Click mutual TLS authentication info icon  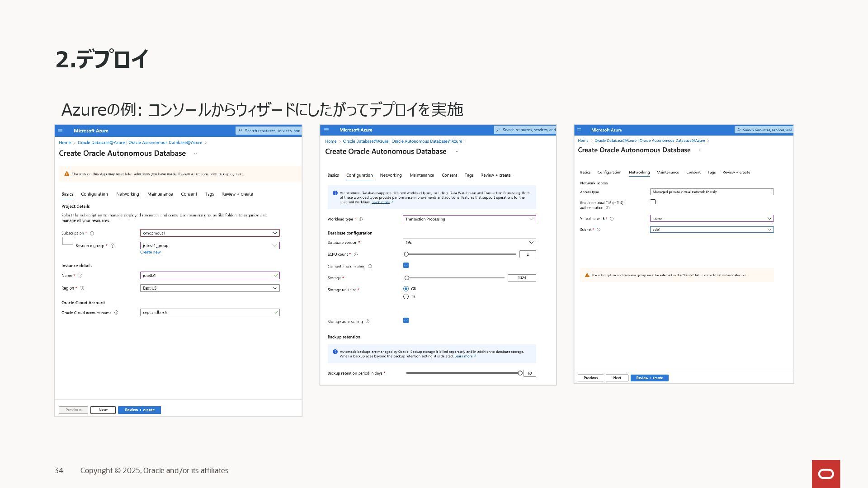coord(608,208)
